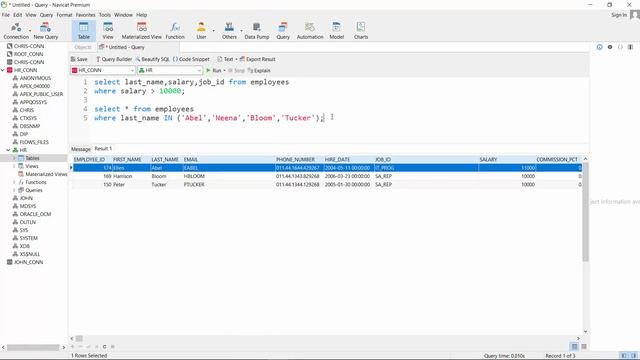Open the User toolbar icon
Screen dimensions: 640x360
(201, 31)
